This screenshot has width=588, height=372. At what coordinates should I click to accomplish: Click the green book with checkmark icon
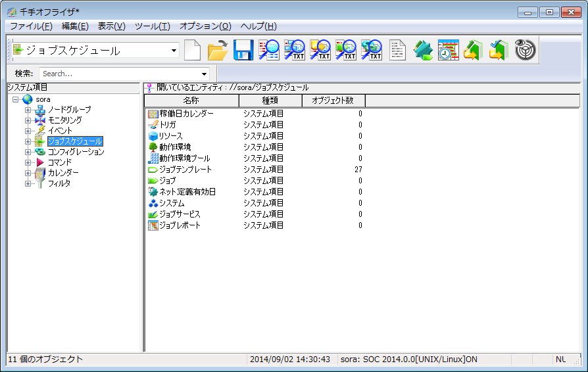tap(499, 50)
